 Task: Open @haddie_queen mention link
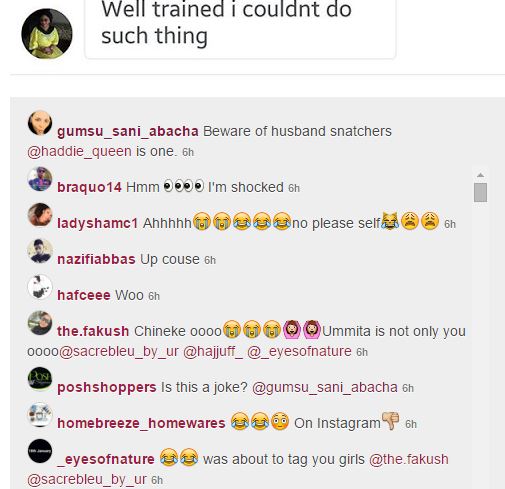coord(79,152)
